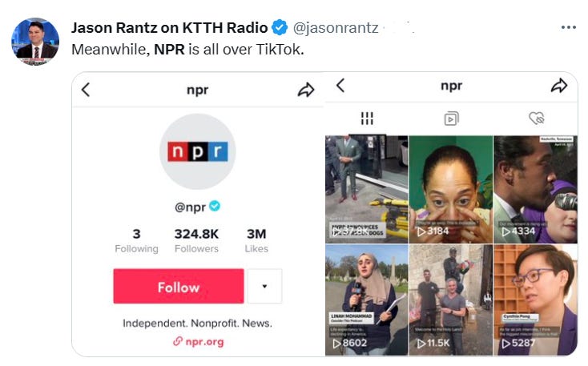This screenshot has height=366, width=588.
Task: Play the video with 11.5K views
Action: tap(450, 300)
